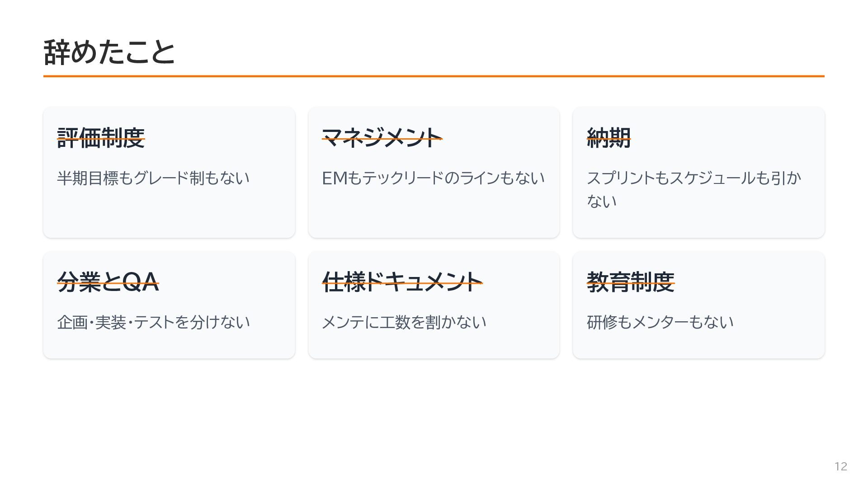Click text 半期目標もグレード制もない

click(153, 178)
